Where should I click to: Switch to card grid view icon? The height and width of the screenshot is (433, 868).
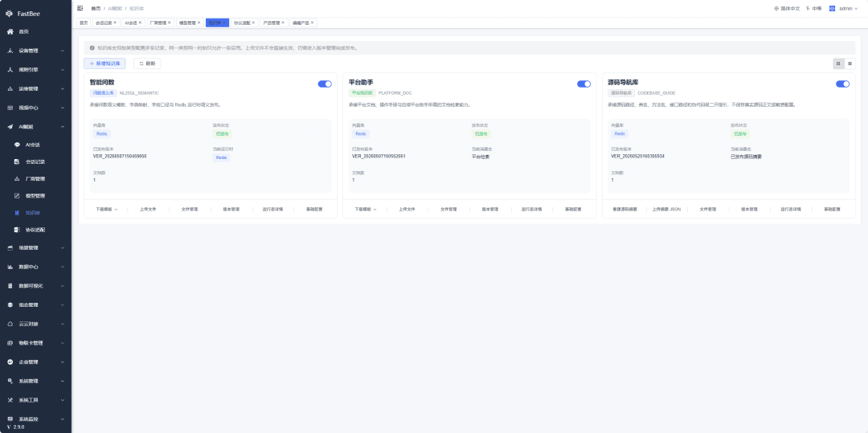click(838, 63)
